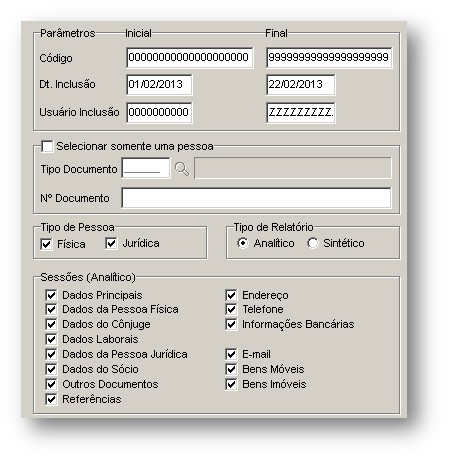The height and width of the screenshot is (460, 449).
Task: Uncheck the Física person type checkbox
Action: pos(46,244)
